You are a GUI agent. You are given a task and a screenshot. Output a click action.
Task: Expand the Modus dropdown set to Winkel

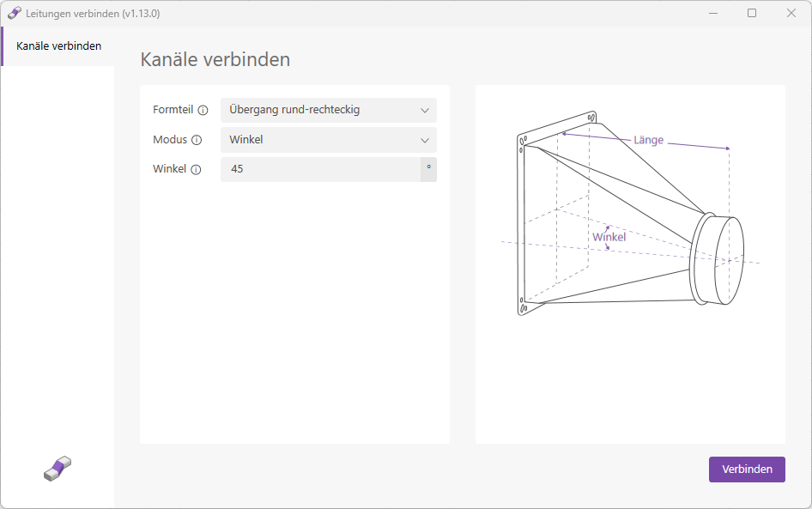click(328, 140)
